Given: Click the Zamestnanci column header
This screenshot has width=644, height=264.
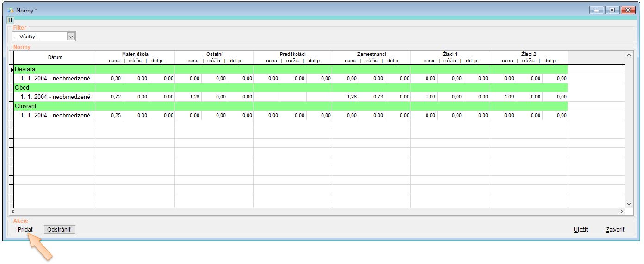Looking at the screenshot, I should (x=371, y=54).
